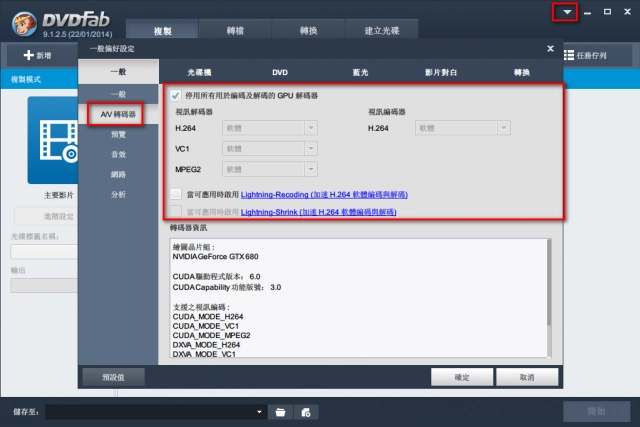The image size is (640, 427).
Task: Click the ISO image file icon at bottom
Action: [306, 412]
